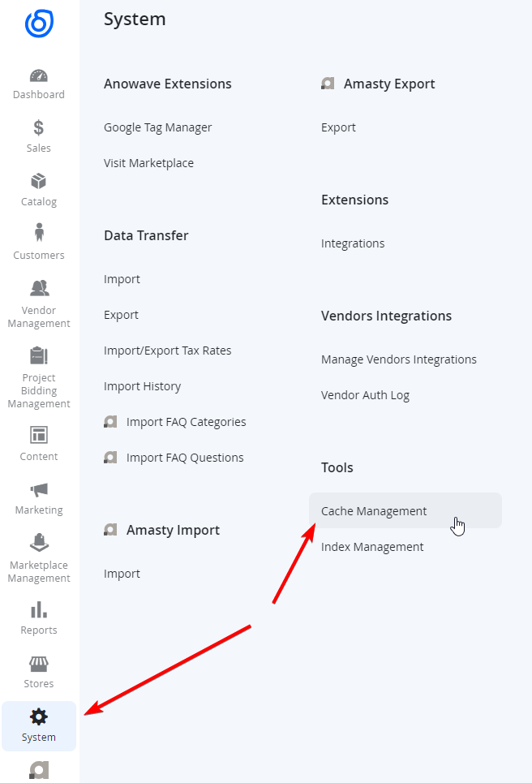Open Sales dollar icon in sidebar
This screenshot has width=532, height=783.
38,128
